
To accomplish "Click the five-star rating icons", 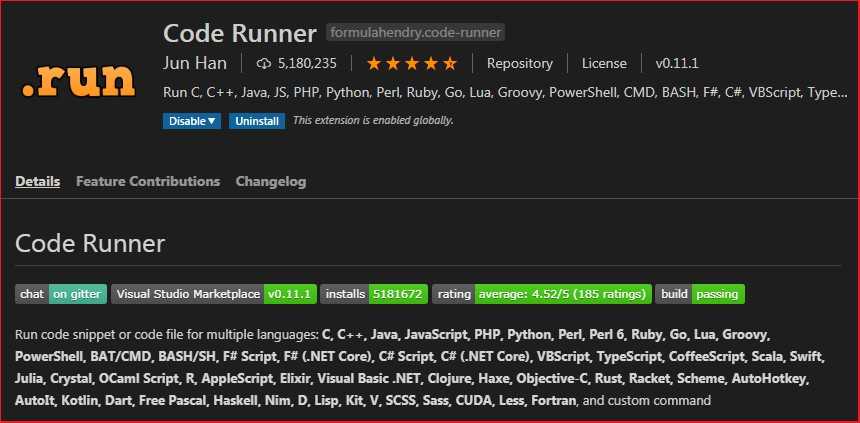I will [x=412, y=64].
